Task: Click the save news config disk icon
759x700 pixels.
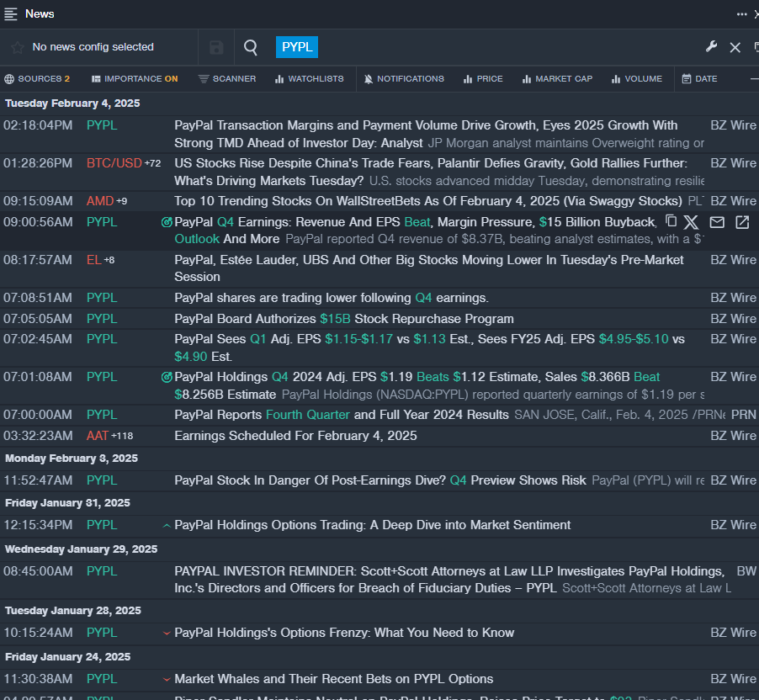Action: click(x=216, y=47)
